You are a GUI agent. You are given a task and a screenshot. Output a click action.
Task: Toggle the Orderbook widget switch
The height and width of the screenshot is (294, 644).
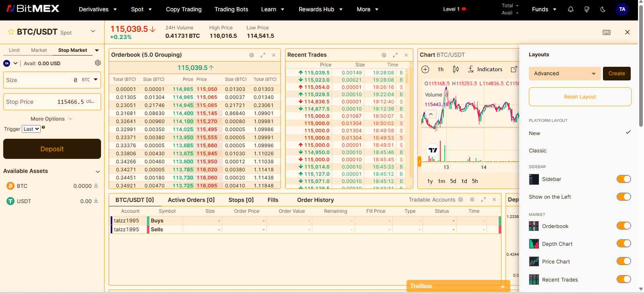(624, 226)
